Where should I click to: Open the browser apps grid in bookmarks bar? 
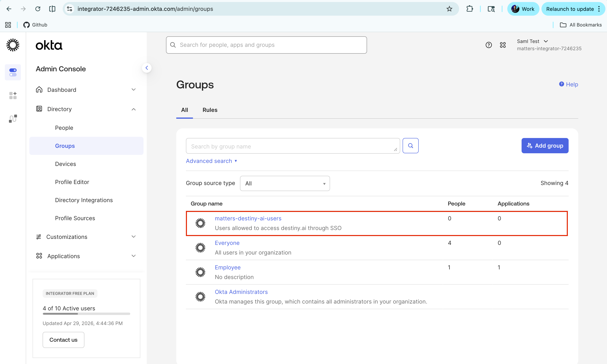point(8,25)
